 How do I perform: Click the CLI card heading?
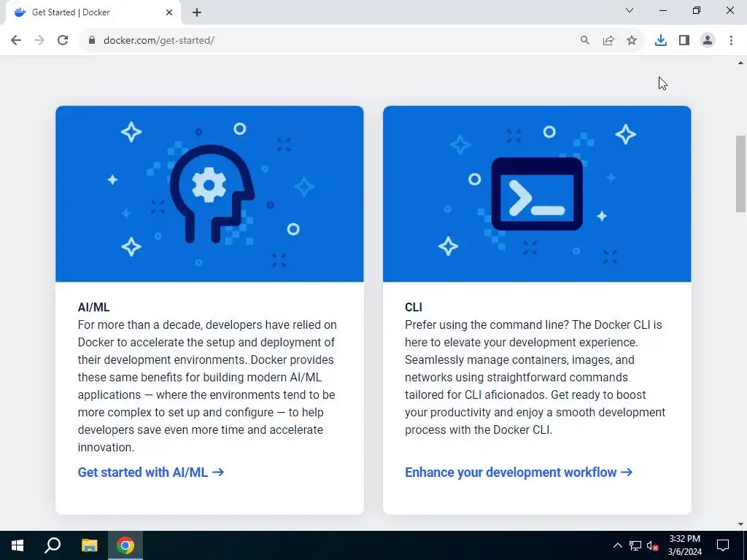(x=414, y=307)
